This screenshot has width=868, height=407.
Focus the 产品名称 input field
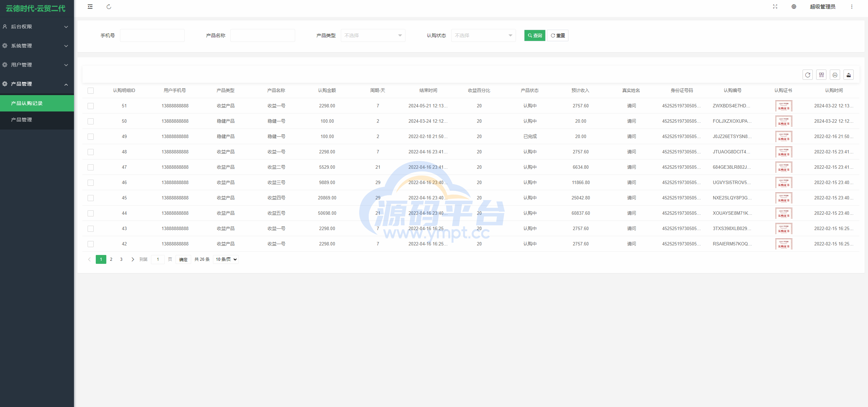(262, 35)
